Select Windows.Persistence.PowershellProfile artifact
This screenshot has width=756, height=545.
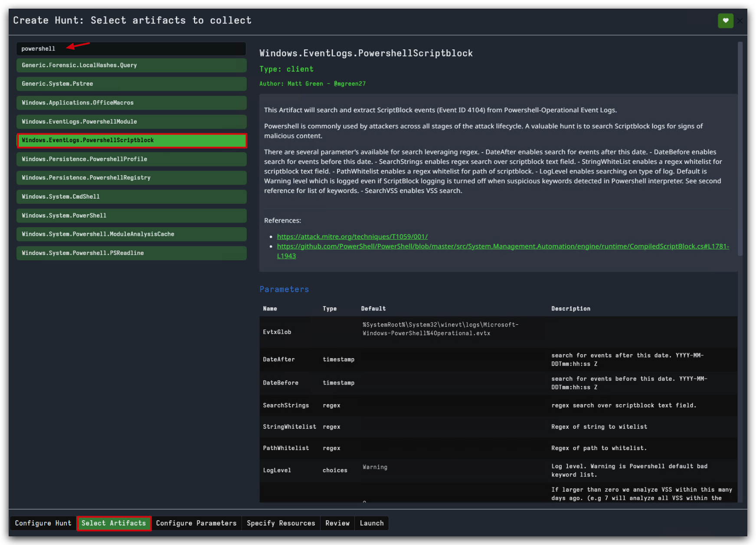131,159
